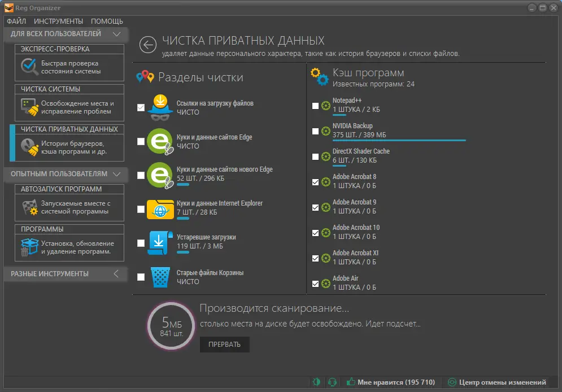
Task: Click the '52 ШТ. / 296 КБ' size text
Action: 201,178
